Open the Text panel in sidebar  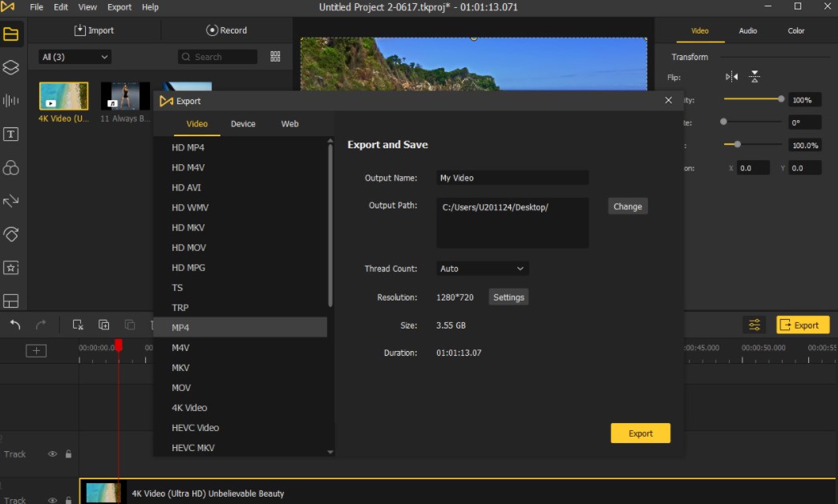(x=10, y=134)
